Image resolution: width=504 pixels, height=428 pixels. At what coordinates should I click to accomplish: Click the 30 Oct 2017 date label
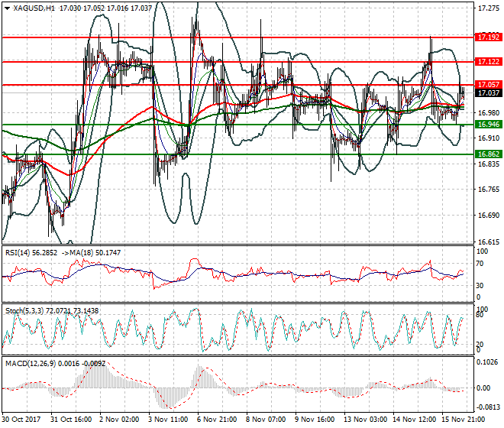(21, 420)
